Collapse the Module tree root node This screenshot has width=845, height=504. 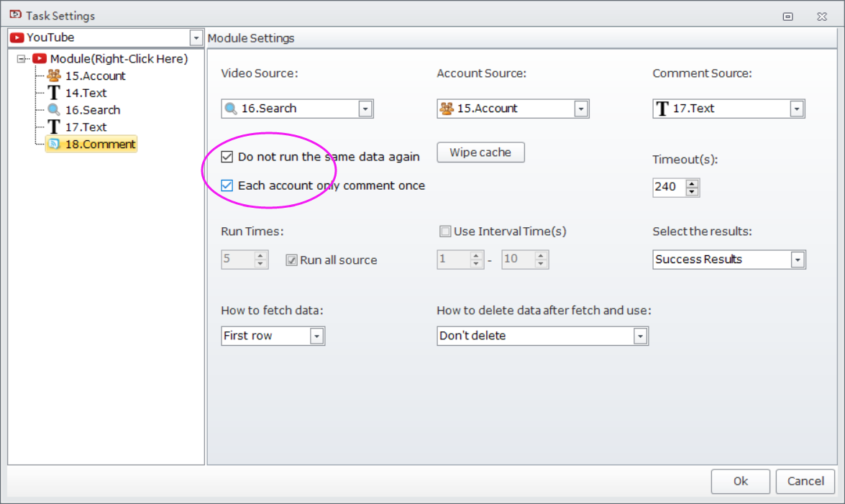(x=22, y=59)
